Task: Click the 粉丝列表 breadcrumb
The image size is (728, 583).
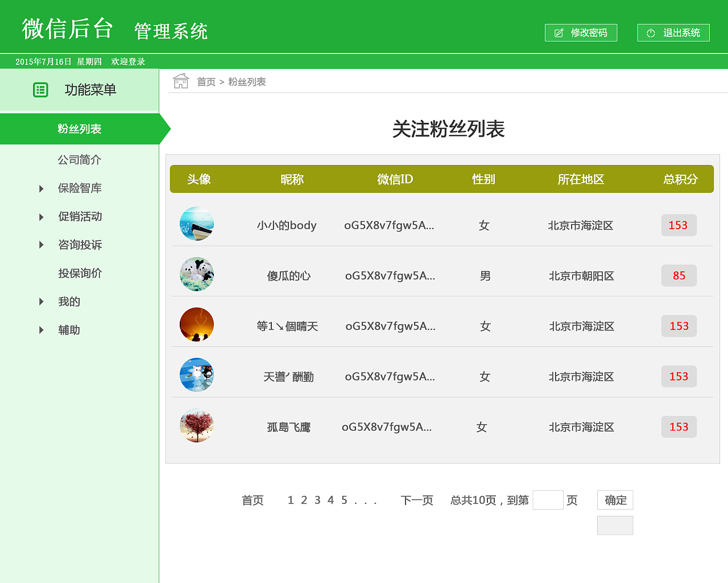Action: pos(247,82)
